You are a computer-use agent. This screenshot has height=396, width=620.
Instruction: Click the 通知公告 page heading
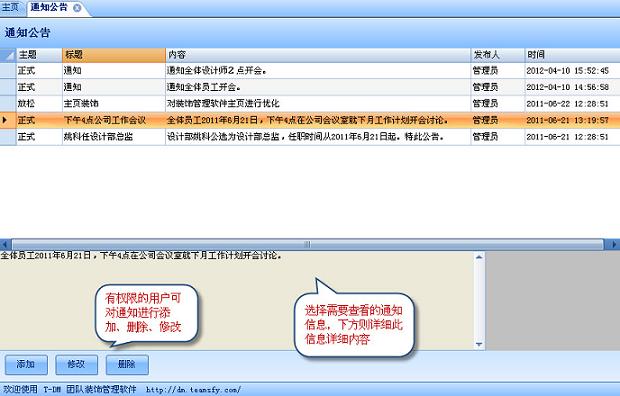point(28,33)
